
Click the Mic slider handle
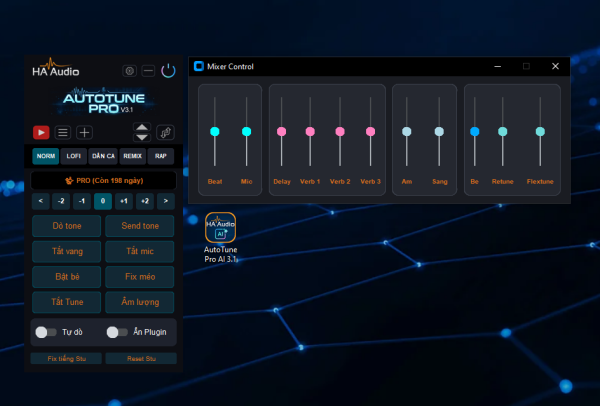[x=246, y=132]
